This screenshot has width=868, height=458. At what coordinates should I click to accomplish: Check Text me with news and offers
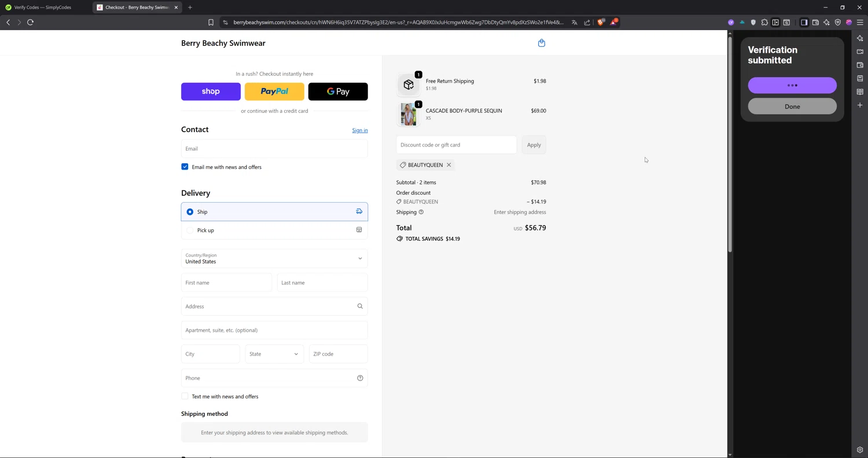[x=185, y=397]
